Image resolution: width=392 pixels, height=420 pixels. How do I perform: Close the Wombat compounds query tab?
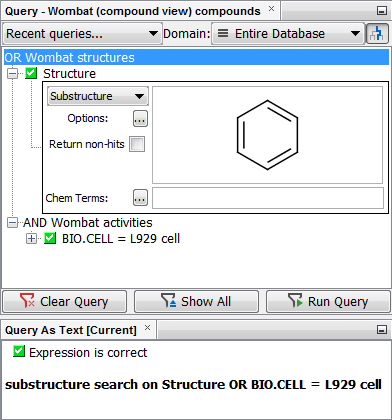click(272, 9)
